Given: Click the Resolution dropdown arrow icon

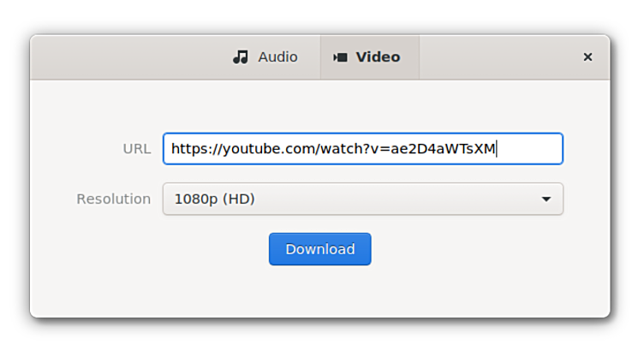Looking at the screenshot, I should 546,199.
